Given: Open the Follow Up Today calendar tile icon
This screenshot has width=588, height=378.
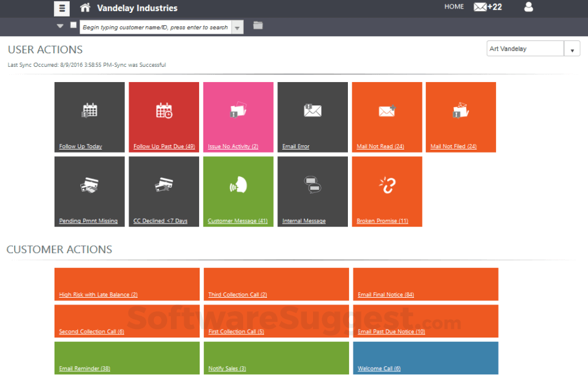Looking at the screenshot, I should point(89,111).
